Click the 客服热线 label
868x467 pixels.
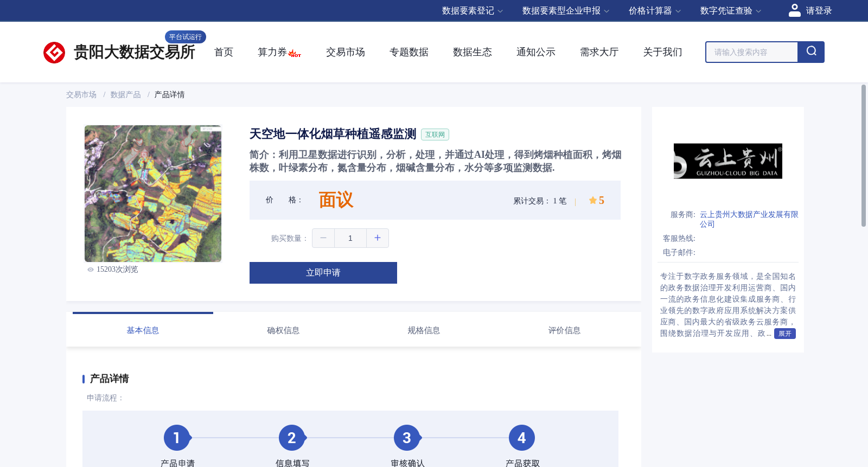(x=679, y=239)
